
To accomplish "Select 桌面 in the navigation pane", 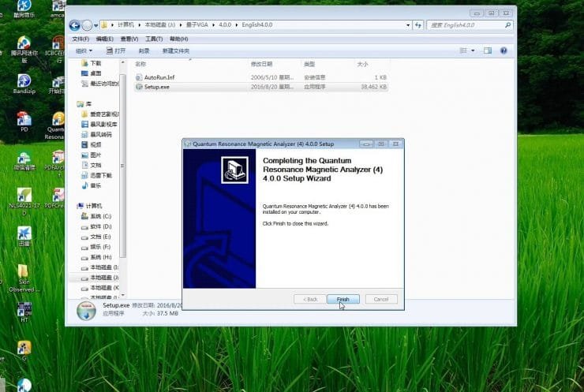I will click(92, 73).
